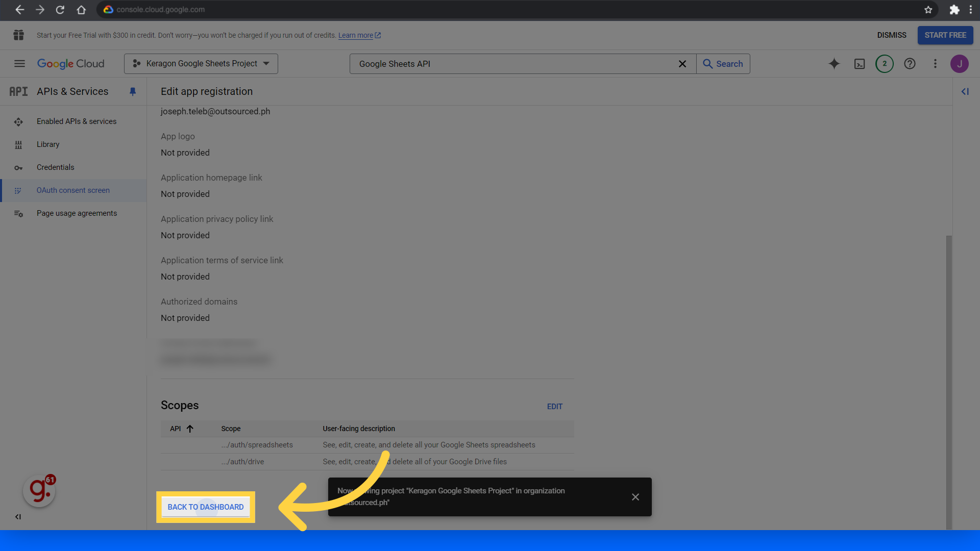Go back with the browser back arrow
980x551 pixels.
(x=19, y=10)
